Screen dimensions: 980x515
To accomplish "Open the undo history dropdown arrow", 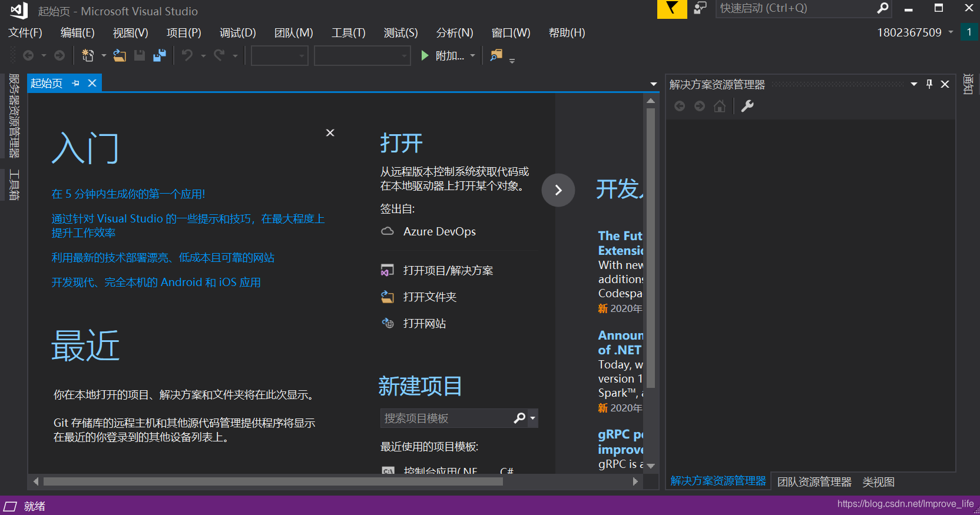I will tap(203, 56).
